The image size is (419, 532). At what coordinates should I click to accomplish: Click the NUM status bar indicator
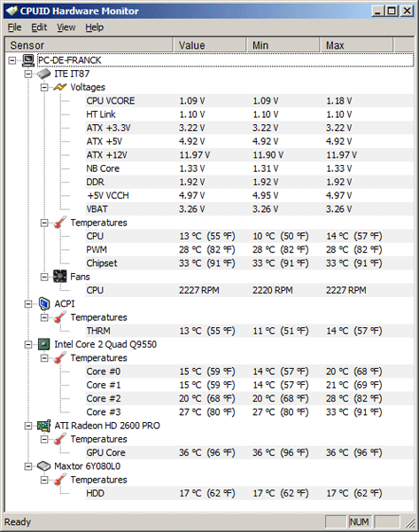click(x=360, y=521)
